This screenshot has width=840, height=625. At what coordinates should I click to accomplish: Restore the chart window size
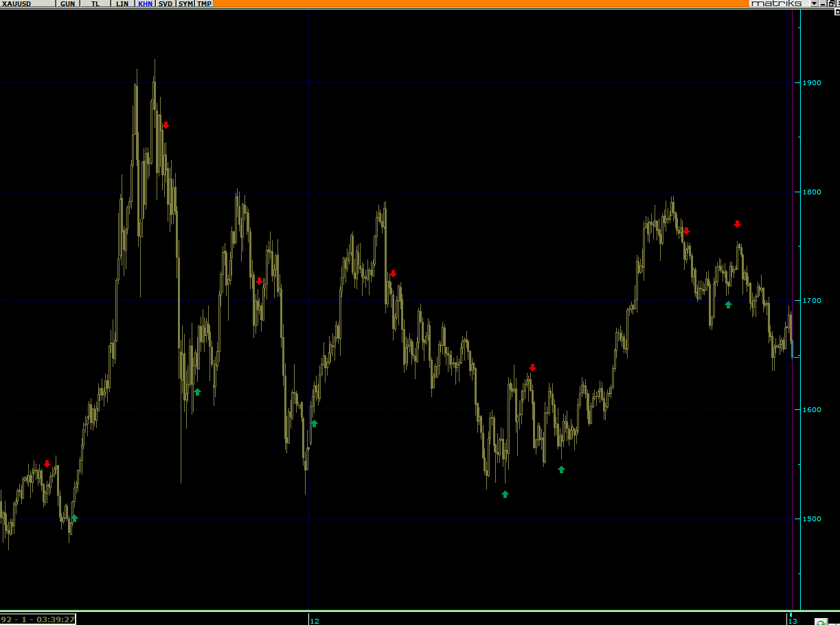(830, 3)
